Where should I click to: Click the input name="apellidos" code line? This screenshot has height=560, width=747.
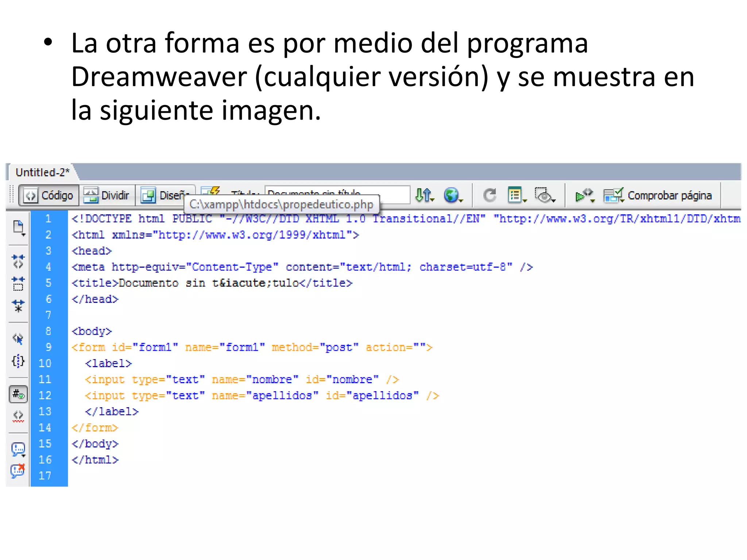[262, 395]
